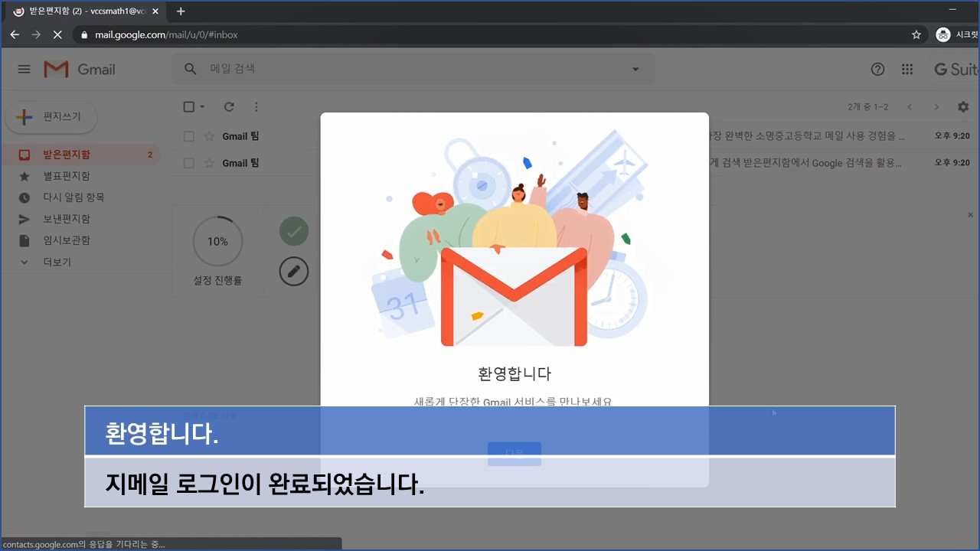Click the 2개 중 1–2 count text
The image size is (980, 551).
point(868,107)
